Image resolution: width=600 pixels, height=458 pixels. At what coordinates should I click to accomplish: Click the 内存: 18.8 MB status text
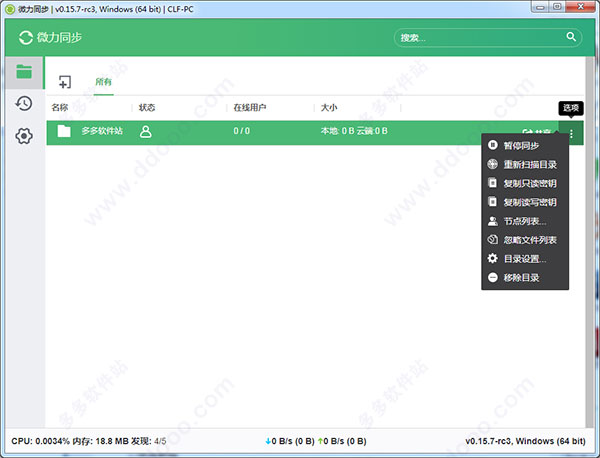tap(100, 441)
